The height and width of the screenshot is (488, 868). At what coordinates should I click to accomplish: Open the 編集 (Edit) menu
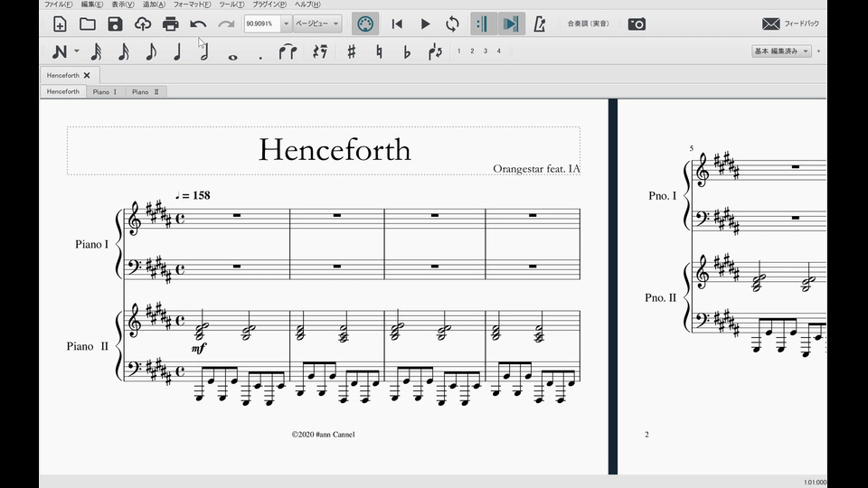point(92,5)
